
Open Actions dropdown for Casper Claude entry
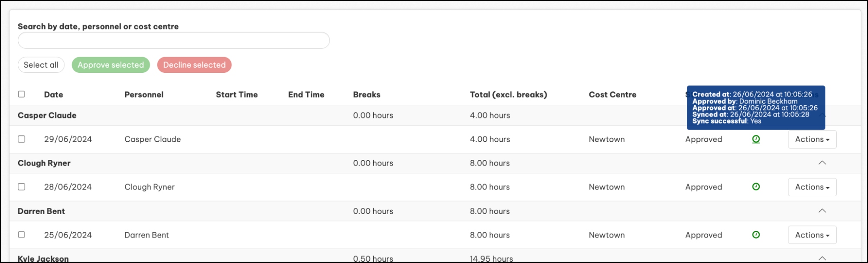coord(812,140)
